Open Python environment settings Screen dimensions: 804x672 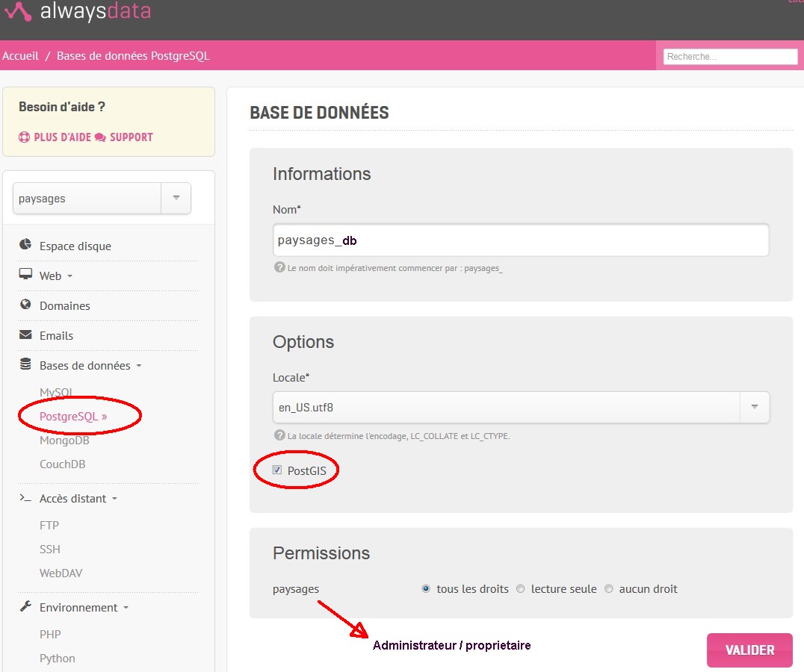click(x=58, y=659)
